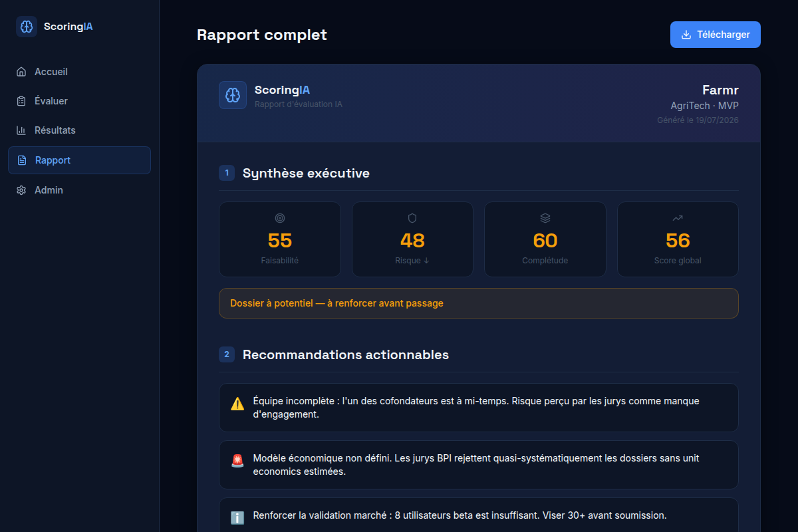
Task: Select the Complétude score card
Action: tap(545, 239)
